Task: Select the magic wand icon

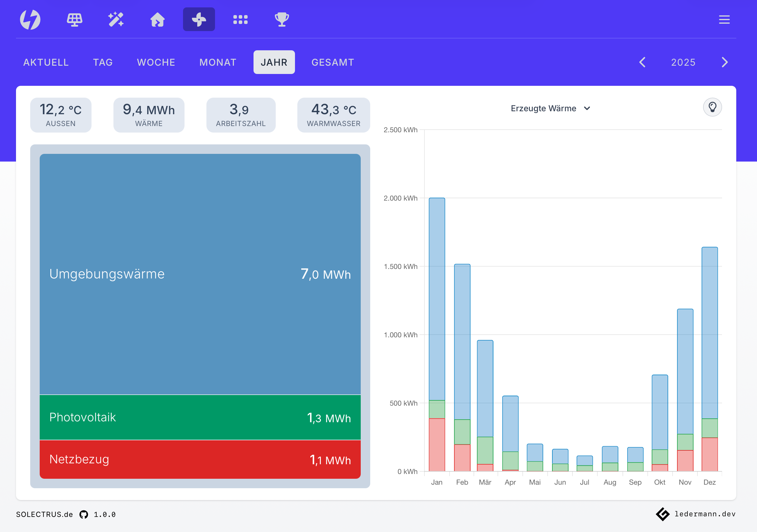Action: tap(116, 19)
